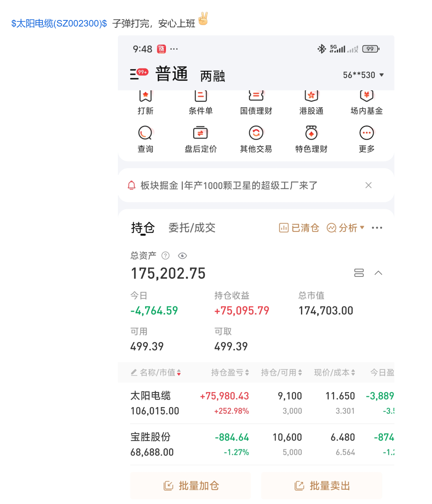Tap the Bluetooth status bar icon
This screenshot has height=504, width=432.
pos(321,49)
